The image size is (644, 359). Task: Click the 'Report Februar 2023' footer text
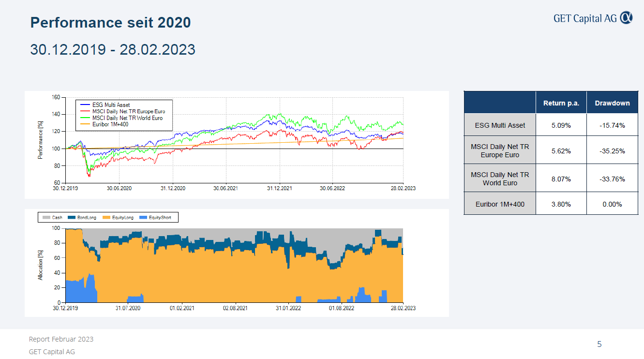pos(61,339)
